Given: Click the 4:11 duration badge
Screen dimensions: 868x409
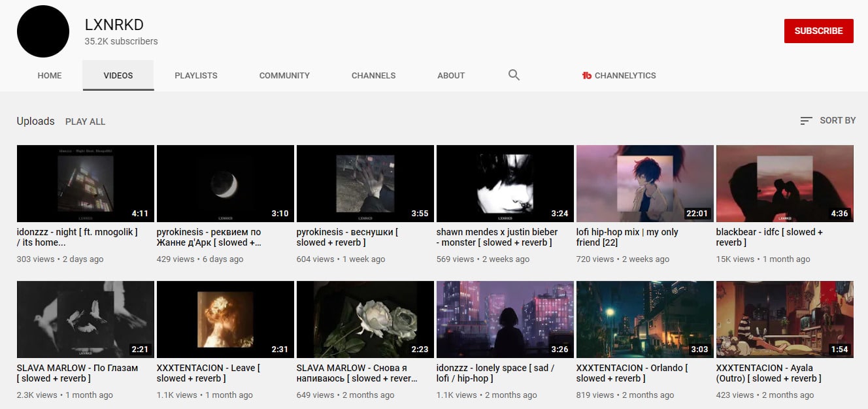Looking at the screenshot, I should click(141, 214).
